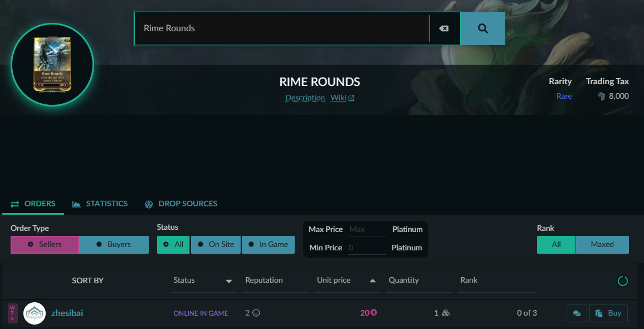Select On Site status filter
The height and width of the screenshot is (329, 644).
click(216, 245)
